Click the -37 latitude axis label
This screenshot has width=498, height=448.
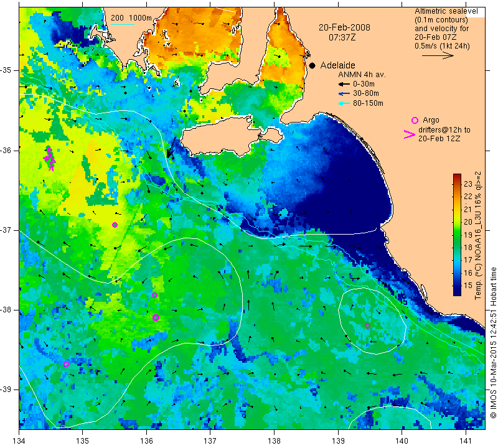[6, 230]
